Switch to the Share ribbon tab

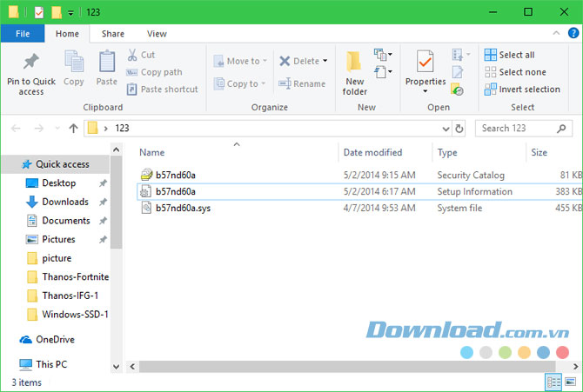(113, 33)
